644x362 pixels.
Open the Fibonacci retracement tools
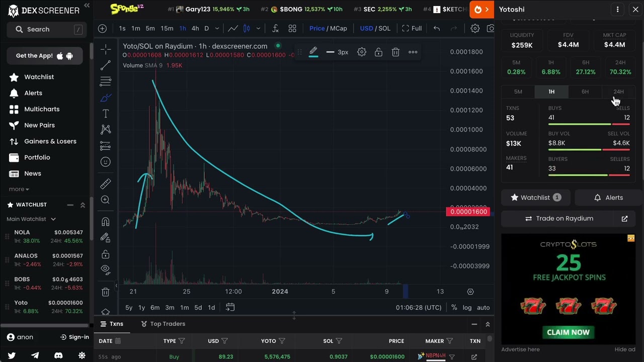106,81
